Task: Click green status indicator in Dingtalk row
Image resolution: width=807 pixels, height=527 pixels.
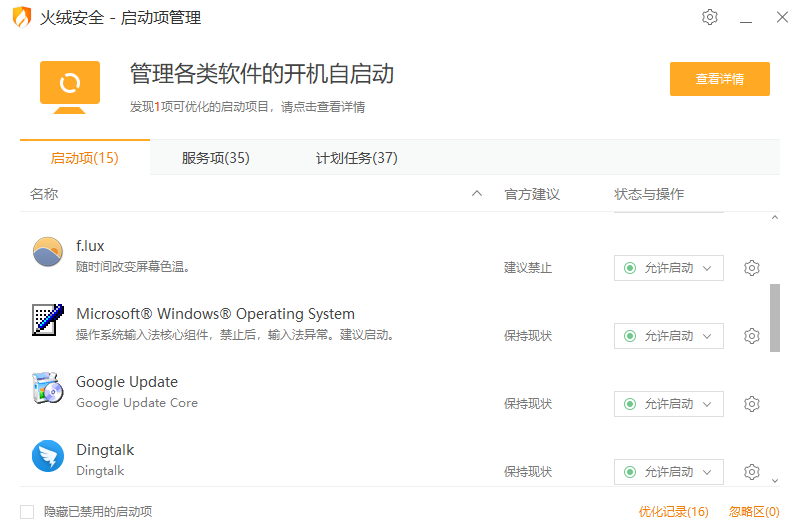Action: coord(629,471)
